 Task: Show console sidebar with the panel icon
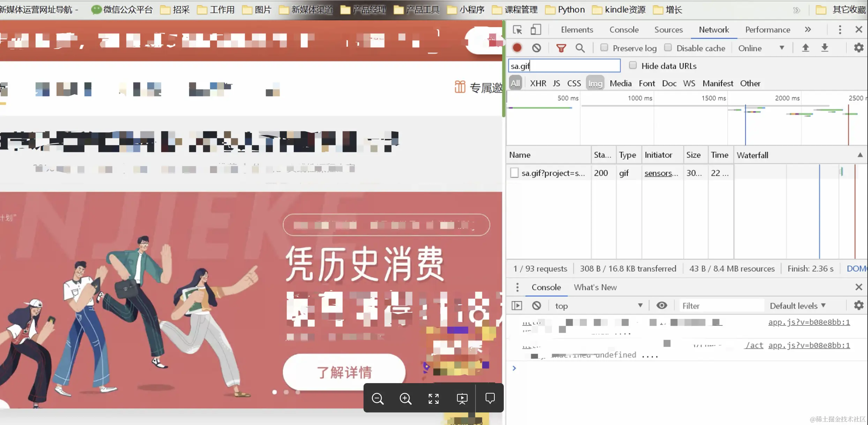(517, 306)
